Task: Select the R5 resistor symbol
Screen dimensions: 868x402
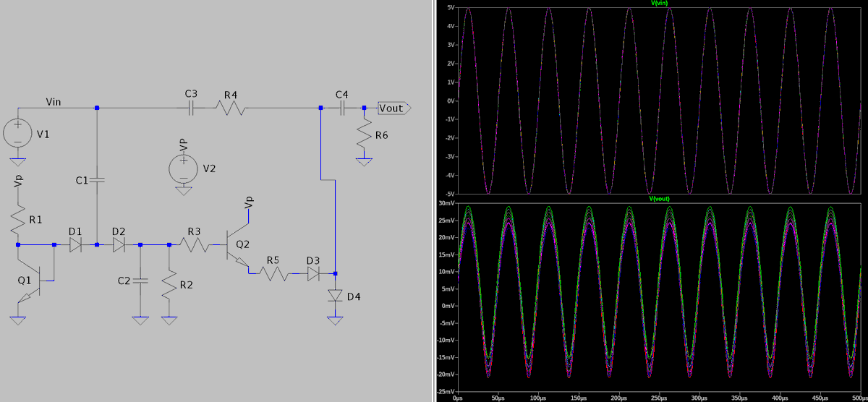Action: 273,274
